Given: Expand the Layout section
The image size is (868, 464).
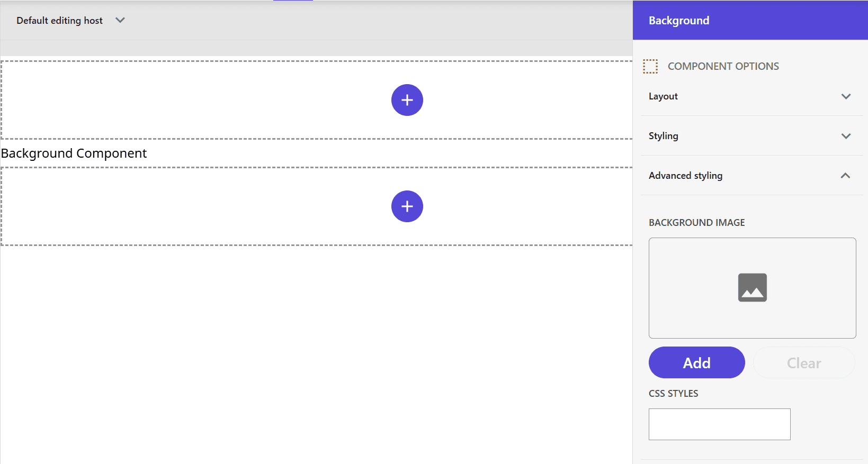Looking at the screenshot, I should tap(751, 96).
